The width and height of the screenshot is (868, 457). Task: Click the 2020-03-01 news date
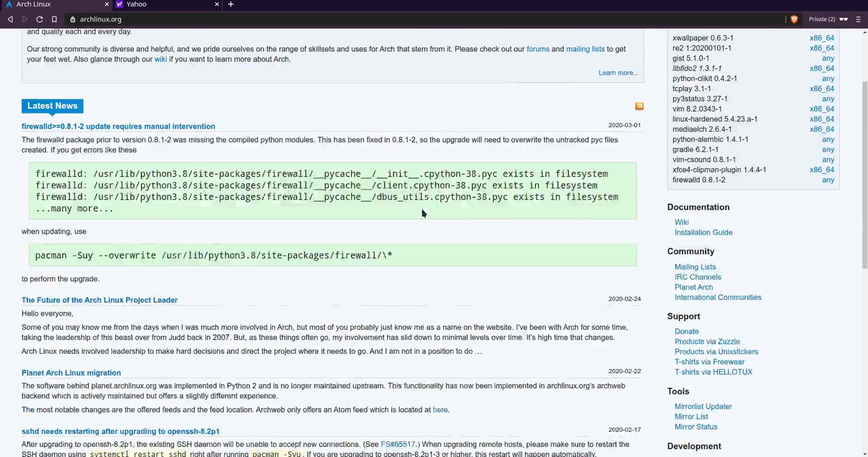pyautogui.click(x=624, y=125)
